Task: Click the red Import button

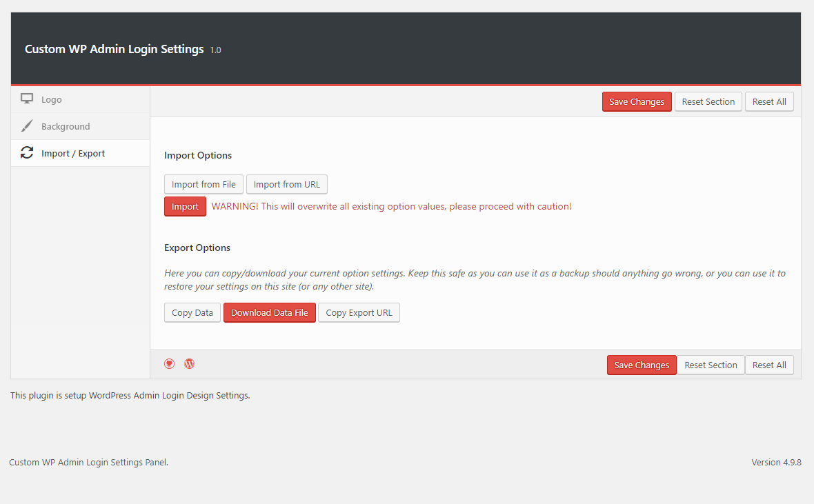Action: coord(185,207)
